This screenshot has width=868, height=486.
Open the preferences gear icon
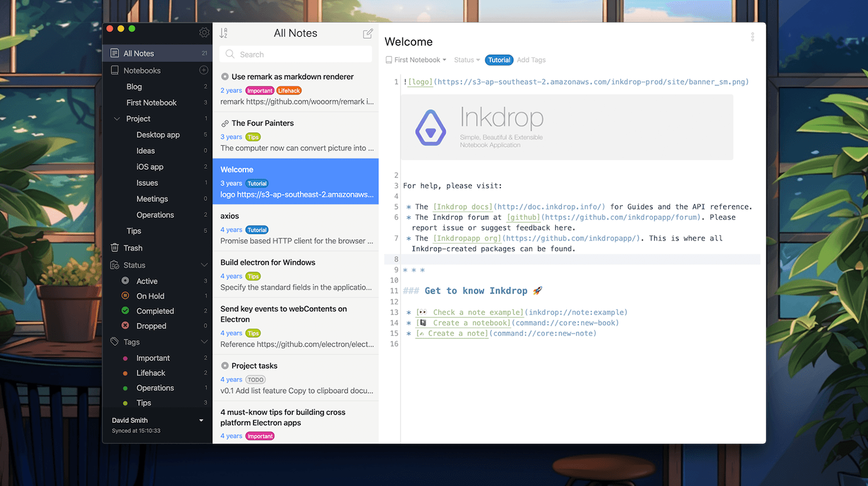pos(204,33)
